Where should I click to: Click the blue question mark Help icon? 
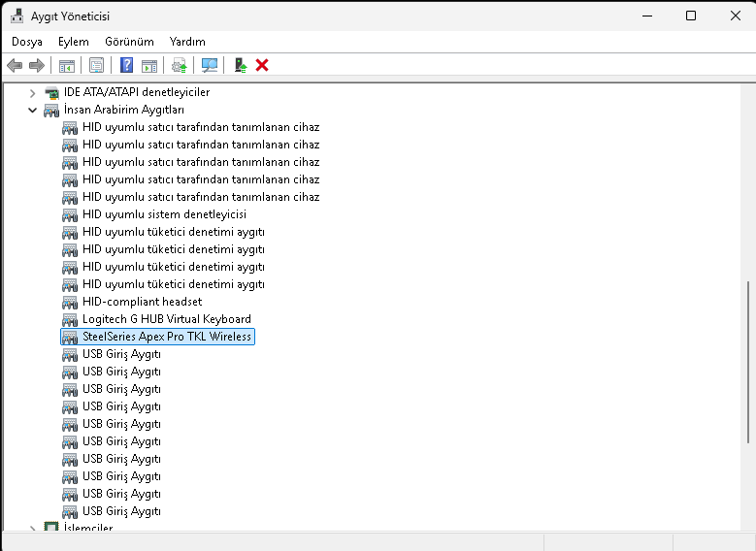click(x=126, y=65)
